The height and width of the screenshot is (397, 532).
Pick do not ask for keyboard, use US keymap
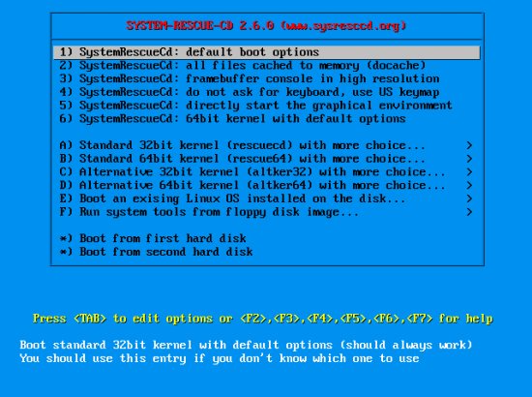coord(267,92)
